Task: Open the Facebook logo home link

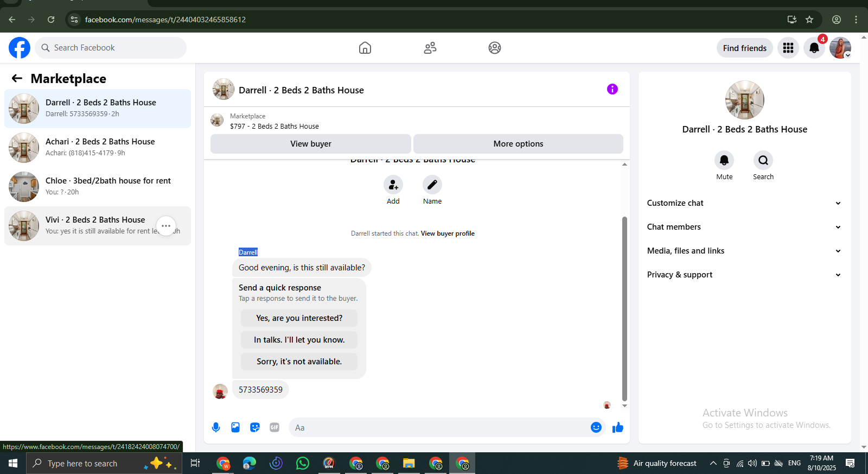Action: point(20,48)
